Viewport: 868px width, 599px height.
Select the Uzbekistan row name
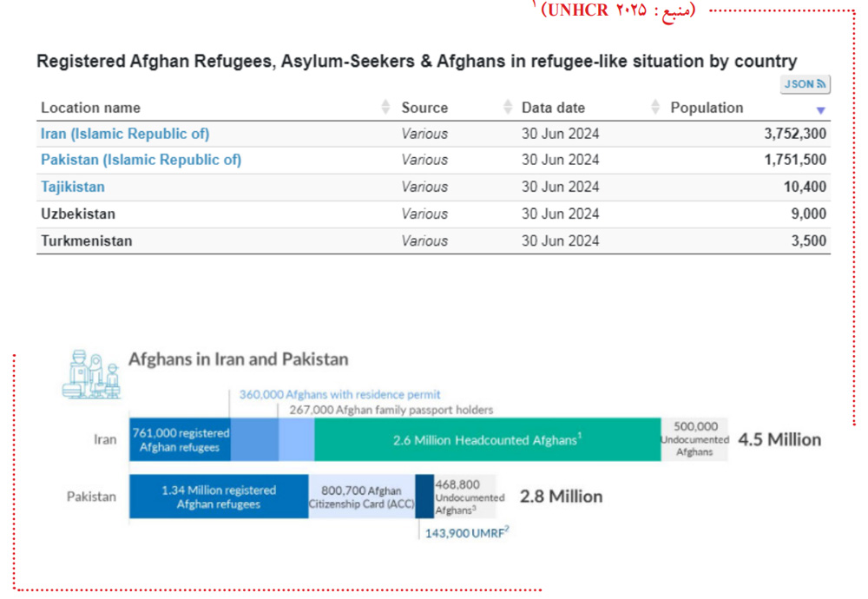pos(78,214)
